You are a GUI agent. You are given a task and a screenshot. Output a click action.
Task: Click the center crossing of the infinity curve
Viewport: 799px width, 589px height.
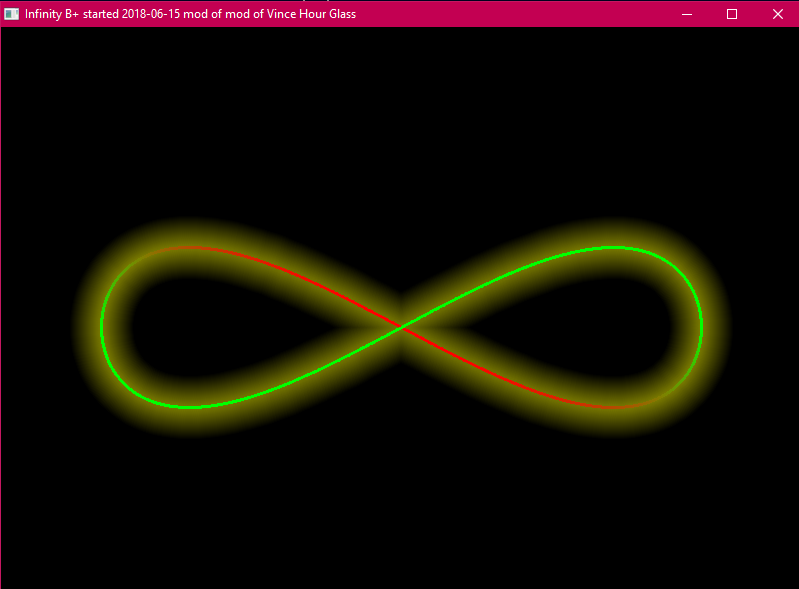[x=402, y=327]
